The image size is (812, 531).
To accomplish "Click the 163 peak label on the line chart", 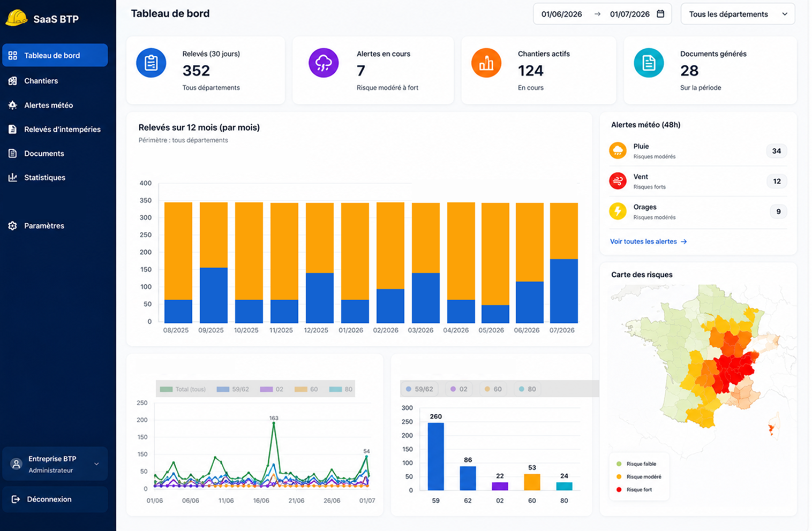I will (274, 418).
